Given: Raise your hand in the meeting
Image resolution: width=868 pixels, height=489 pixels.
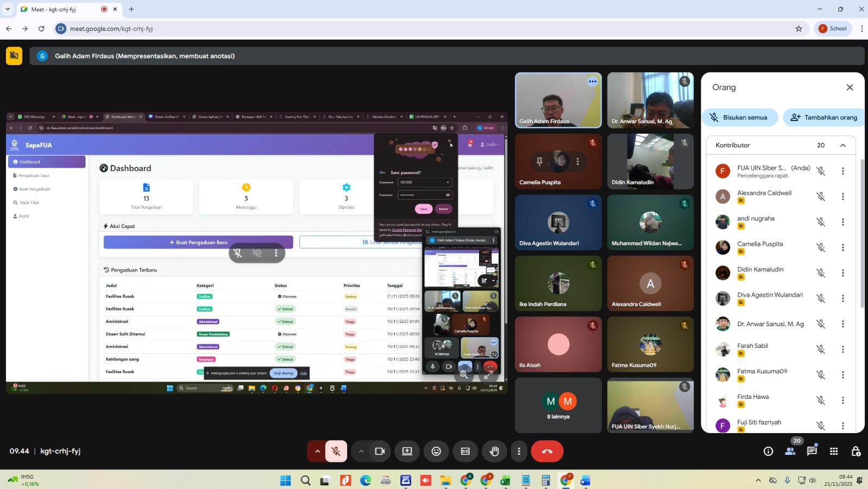Looking at the screenshot, I should [x=494, y=452].
